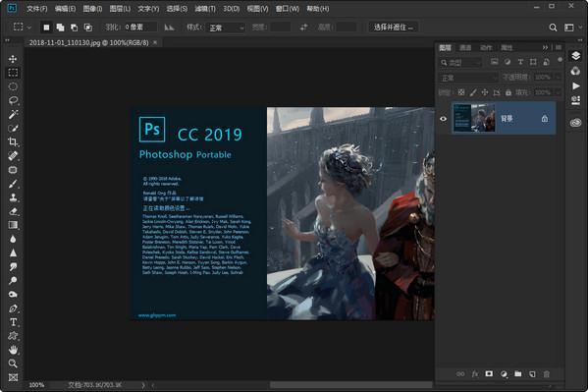Hide the 背景 layer with eye icon
This screenshot has height=392, width=588.
[x=444, y=119]
